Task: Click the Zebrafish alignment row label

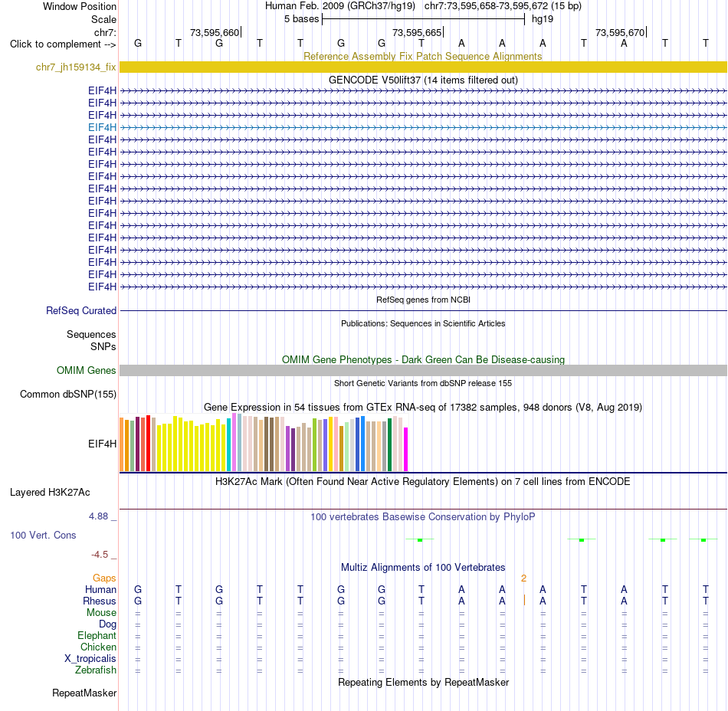Action: (96, 670)
